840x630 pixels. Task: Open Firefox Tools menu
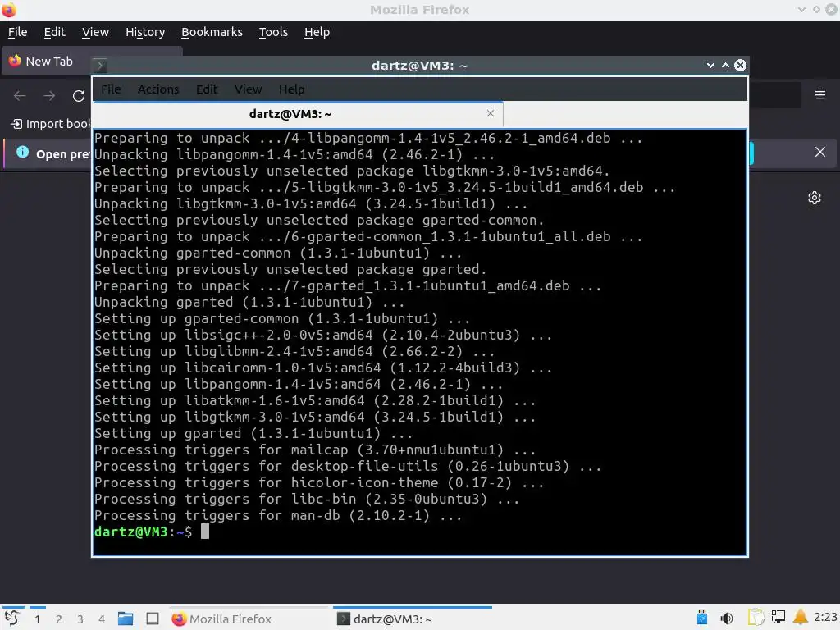point(273,32)
